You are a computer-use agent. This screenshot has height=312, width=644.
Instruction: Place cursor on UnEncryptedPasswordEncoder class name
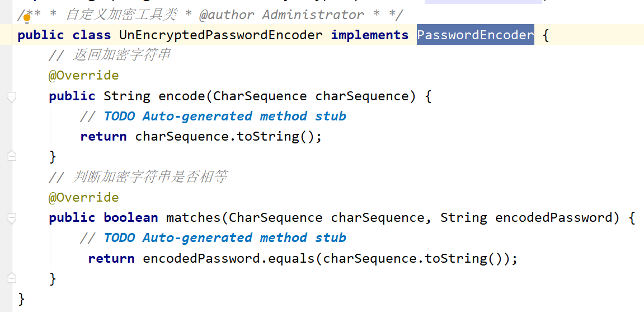(221, 35)
